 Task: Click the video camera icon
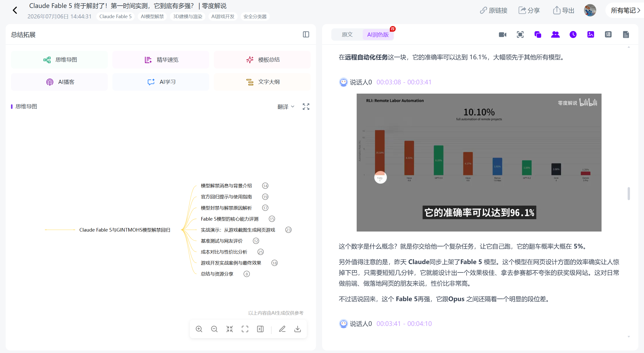point(502,35)
